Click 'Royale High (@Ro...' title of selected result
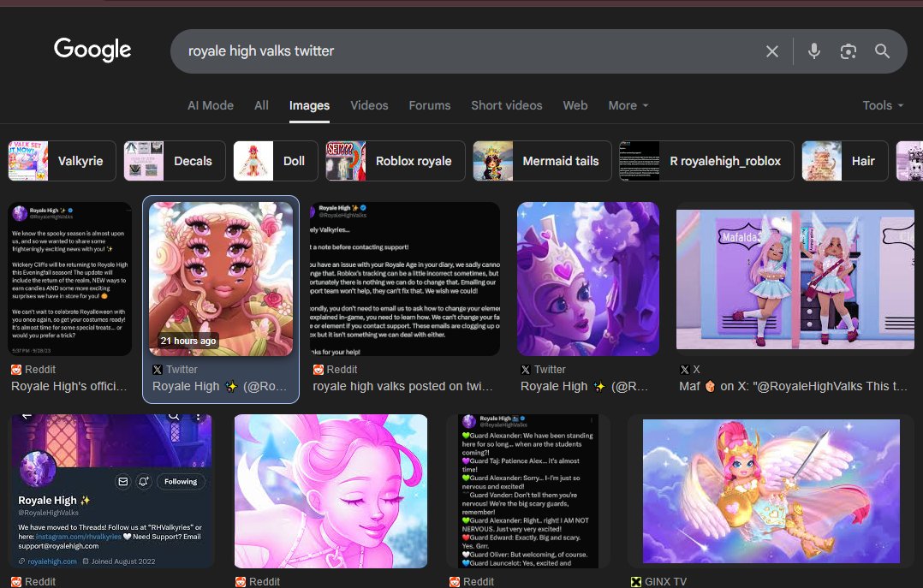This screenshot has height=588, width=923. [219, 386]
